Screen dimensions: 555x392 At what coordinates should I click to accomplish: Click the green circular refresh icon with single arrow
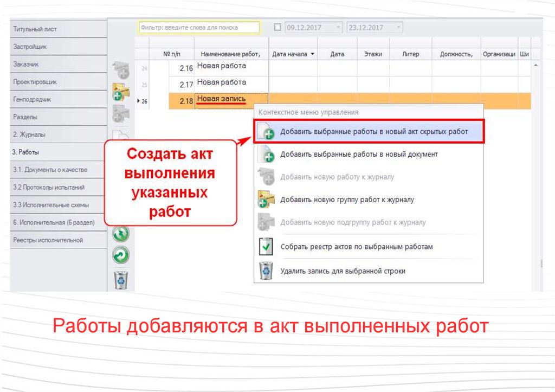(120, 255)
